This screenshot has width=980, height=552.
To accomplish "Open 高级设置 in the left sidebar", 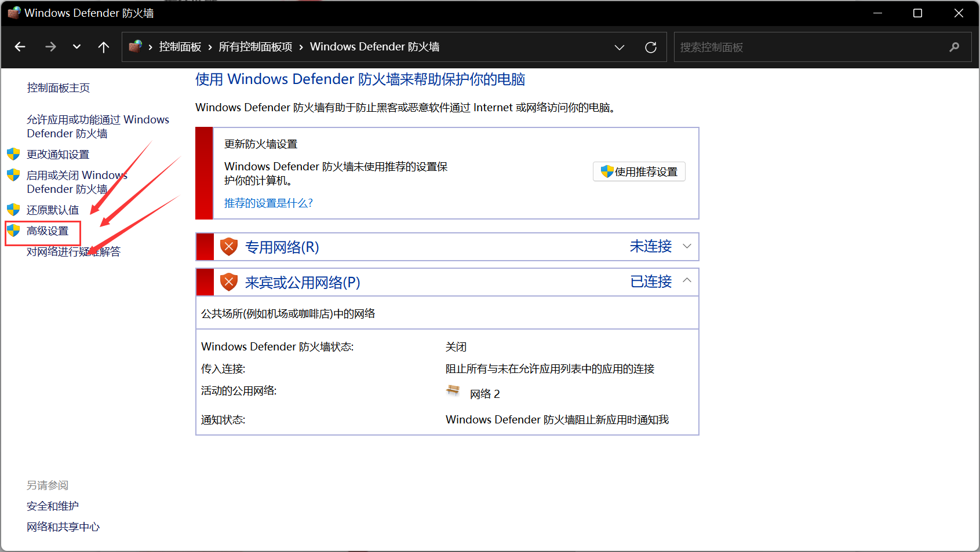I will (x=48, y=231).
